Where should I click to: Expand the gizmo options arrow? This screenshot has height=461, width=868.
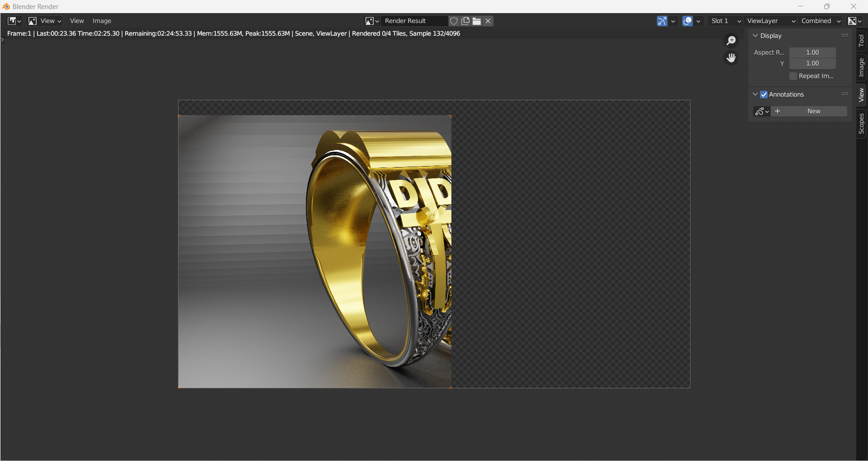point(673,21)
